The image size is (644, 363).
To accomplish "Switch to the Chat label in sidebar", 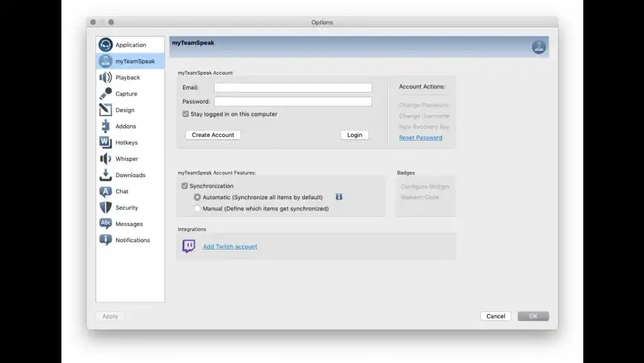I will (122, 191).
